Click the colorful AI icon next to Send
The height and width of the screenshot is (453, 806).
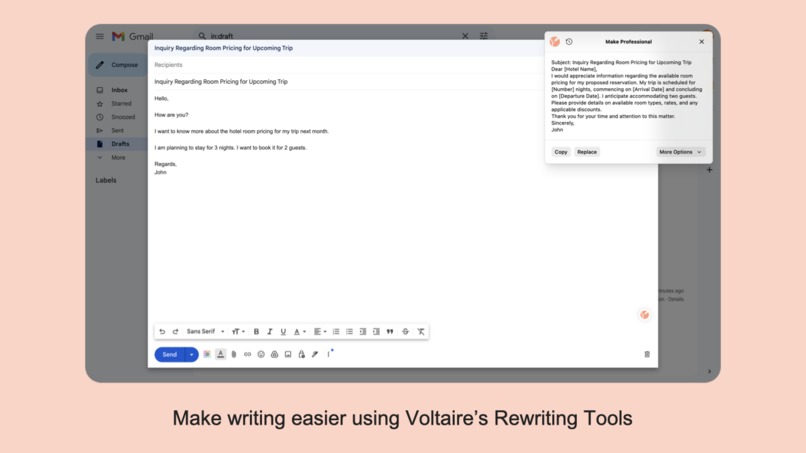coord(207,354)
